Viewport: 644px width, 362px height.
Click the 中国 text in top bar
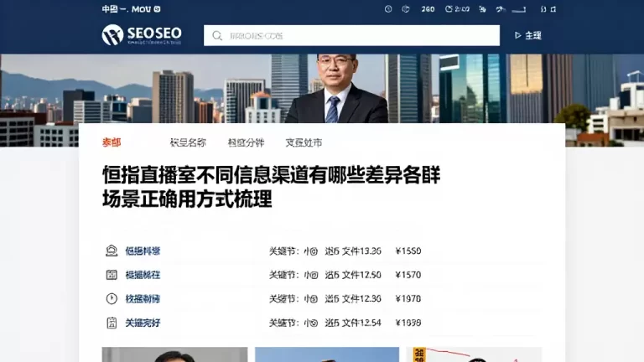110,9
